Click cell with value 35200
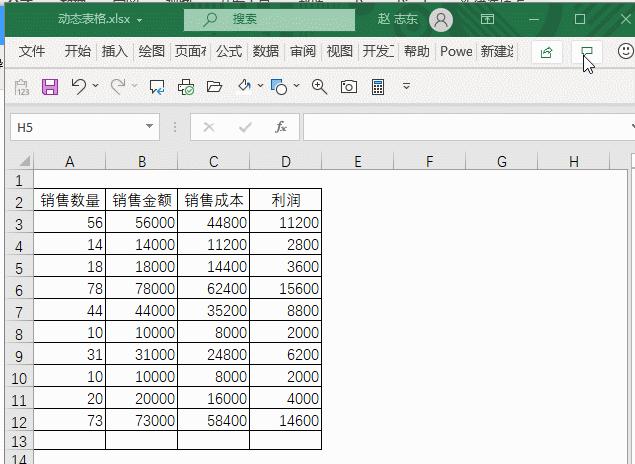 click(214, 310)
